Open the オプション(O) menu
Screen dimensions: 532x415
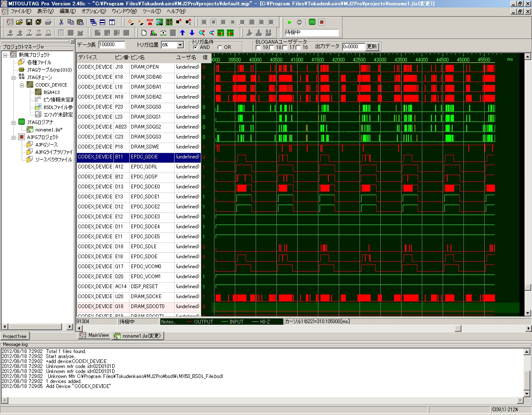click(x=94, y=11)
